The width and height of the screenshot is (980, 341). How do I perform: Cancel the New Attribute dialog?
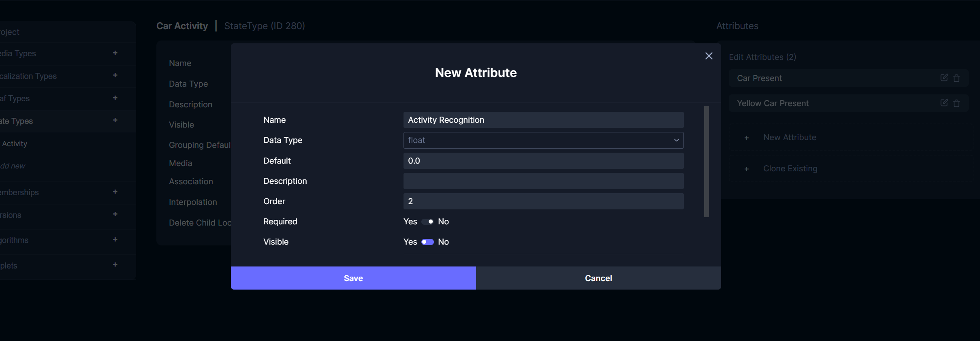[x=598, y=278]
